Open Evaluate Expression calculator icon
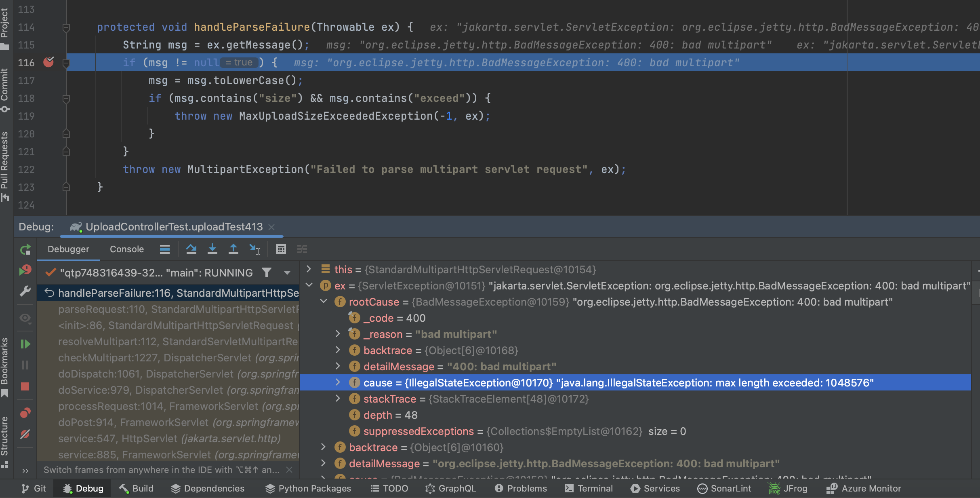 281,249
